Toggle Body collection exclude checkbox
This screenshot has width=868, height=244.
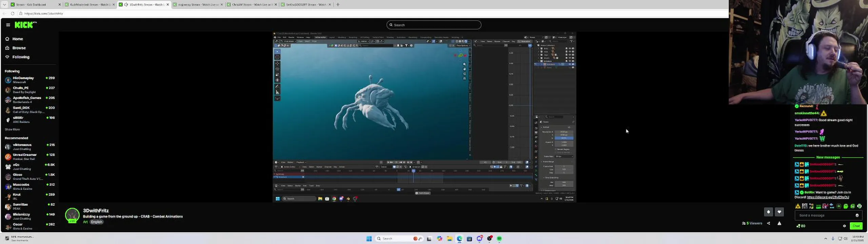tap(566, 48)
